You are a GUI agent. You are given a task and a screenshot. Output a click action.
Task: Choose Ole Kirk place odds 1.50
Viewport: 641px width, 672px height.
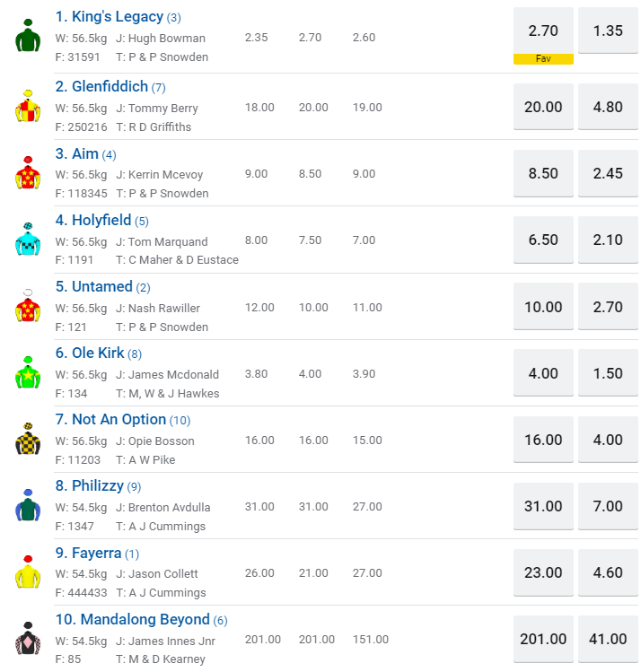point(608,372)
